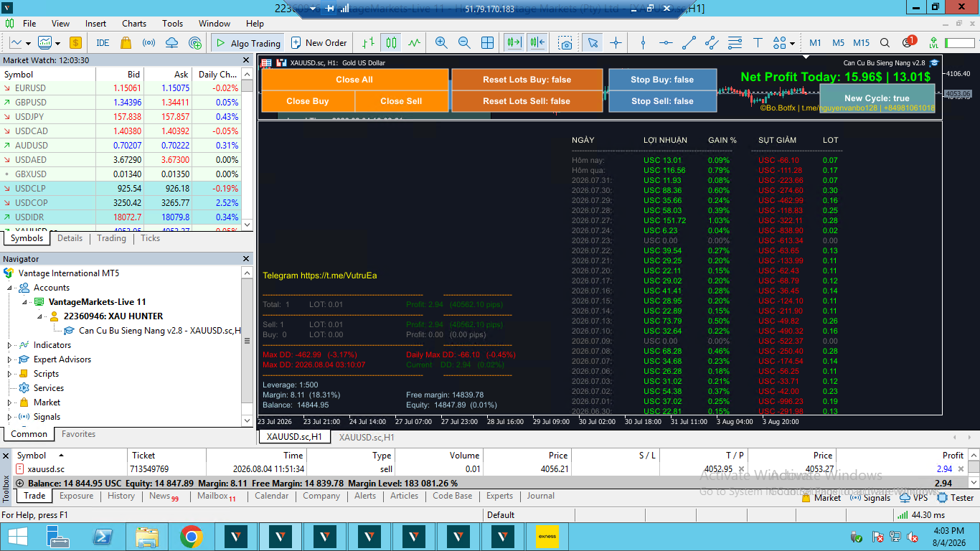
Task: Select the trendline drawing tool
Action: (689, 43)
